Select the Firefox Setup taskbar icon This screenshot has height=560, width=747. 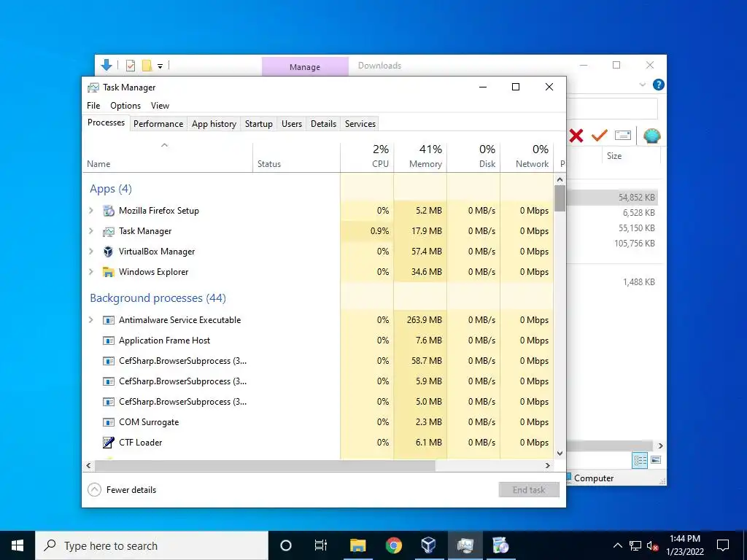(x=500, y=545)
